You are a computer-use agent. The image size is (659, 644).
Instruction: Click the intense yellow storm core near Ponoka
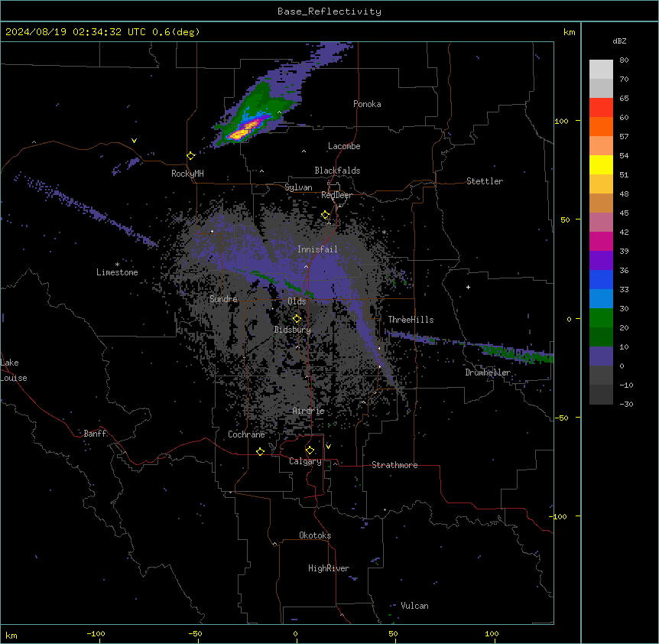pos(239,134)
